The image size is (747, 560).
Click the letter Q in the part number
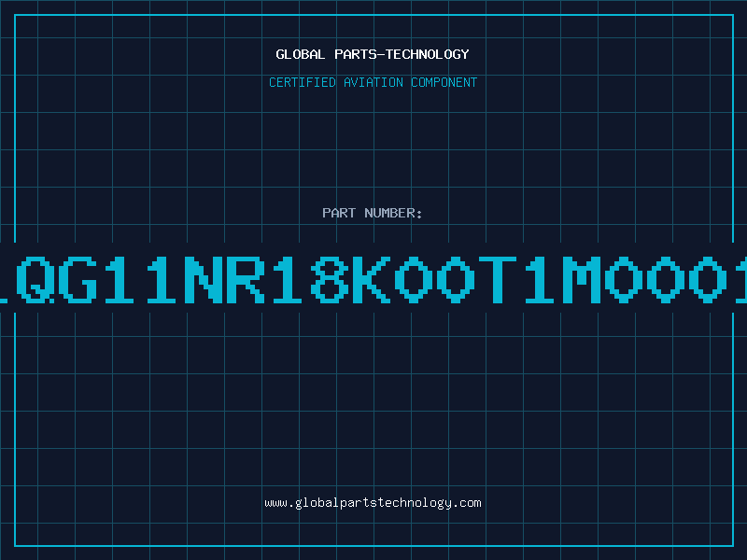[x=35, y=279]
